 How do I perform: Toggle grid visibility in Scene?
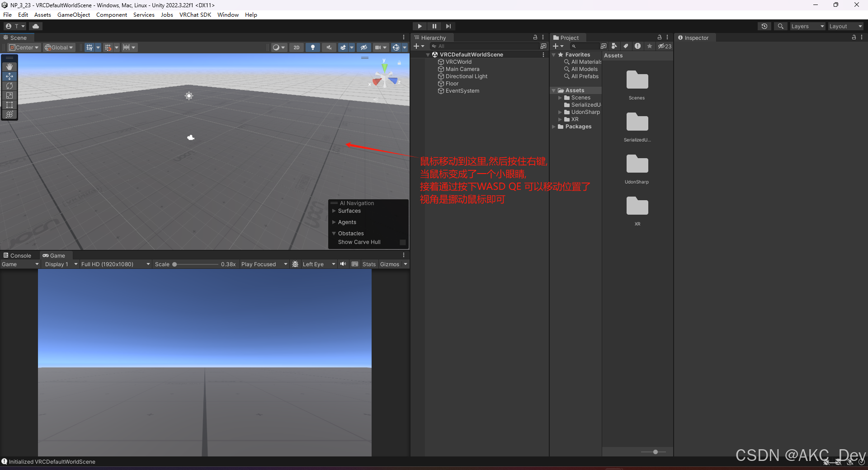(89, 47)
